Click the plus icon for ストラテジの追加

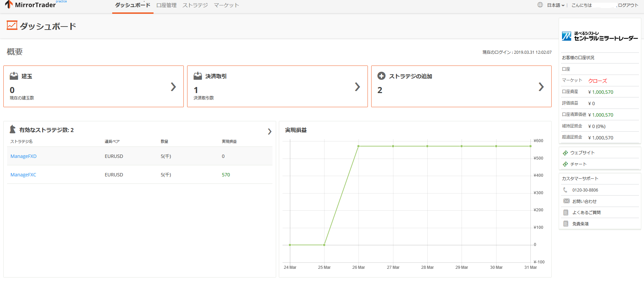(x=381, y=76)
